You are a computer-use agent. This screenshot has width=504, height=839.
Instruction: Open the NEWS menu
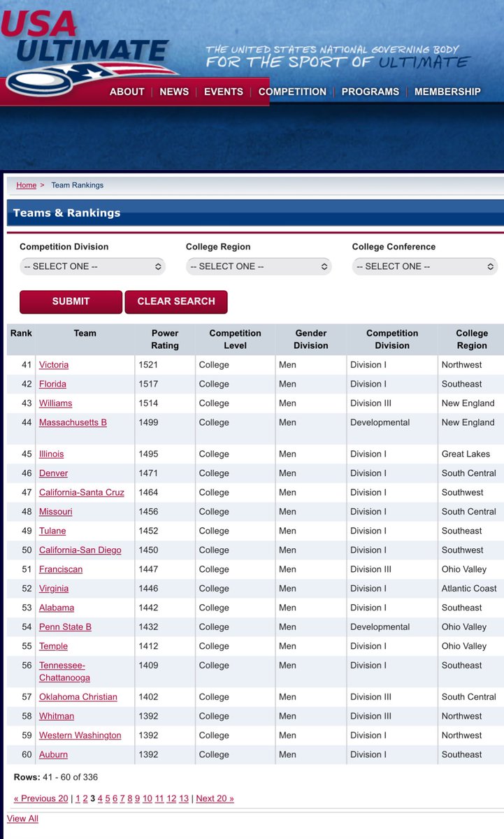coord(174,92)
